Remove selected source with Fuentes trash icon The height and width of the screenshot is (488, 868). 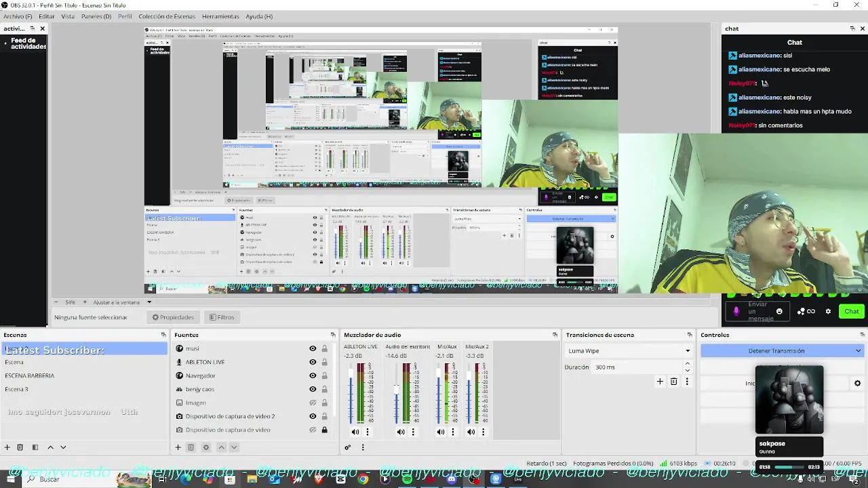[x=191, y=447]
